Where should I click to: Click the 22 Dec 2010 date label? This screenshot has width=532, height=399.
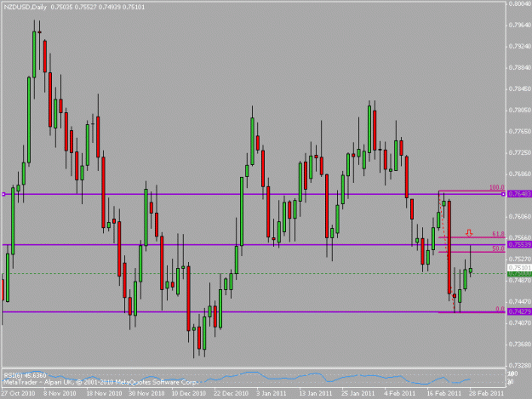point(231,394)
